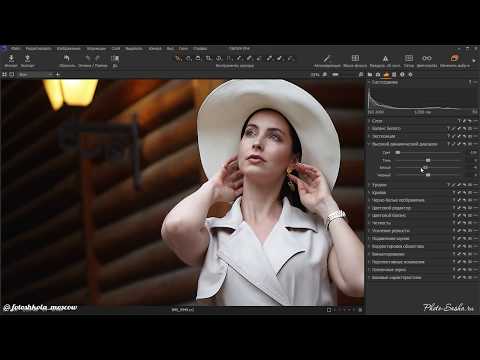Click the Свет highlight slider handle
Image resolution: width=480 pixels, height=360 pixels.
[398, 152]
